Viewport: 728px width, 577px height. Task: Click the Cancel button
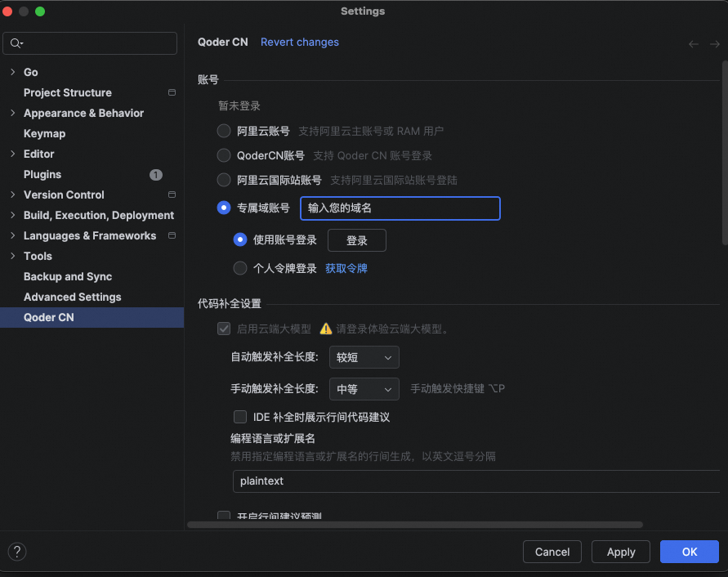[x=552, y=552]
